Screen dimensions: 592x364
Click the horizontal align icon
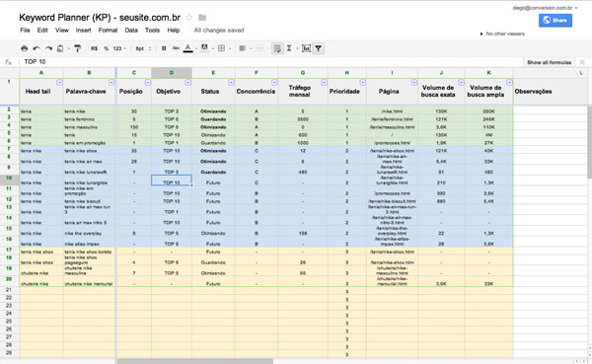tap(243, 48)
